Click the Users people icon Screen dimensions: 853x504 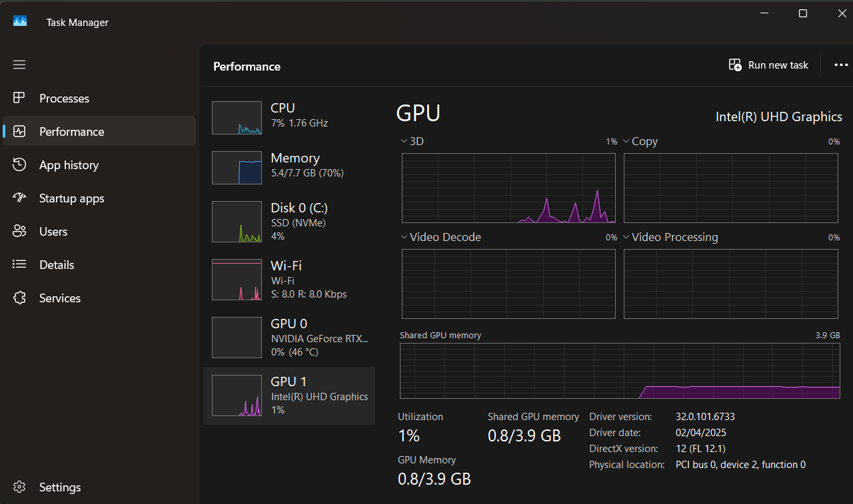click(19, 232)
